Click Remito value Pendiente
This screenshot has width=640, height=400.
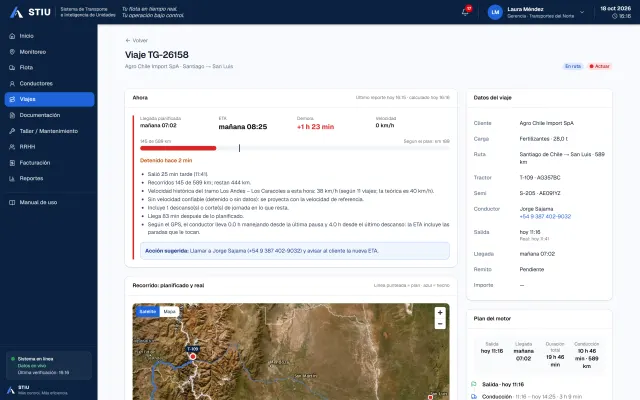click(x=532, y=269)
